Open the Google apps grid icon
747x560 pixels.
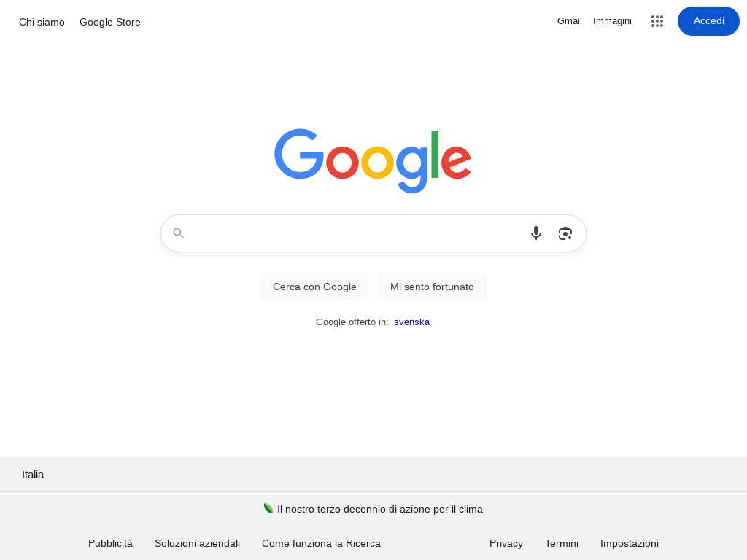pos(657,21)
